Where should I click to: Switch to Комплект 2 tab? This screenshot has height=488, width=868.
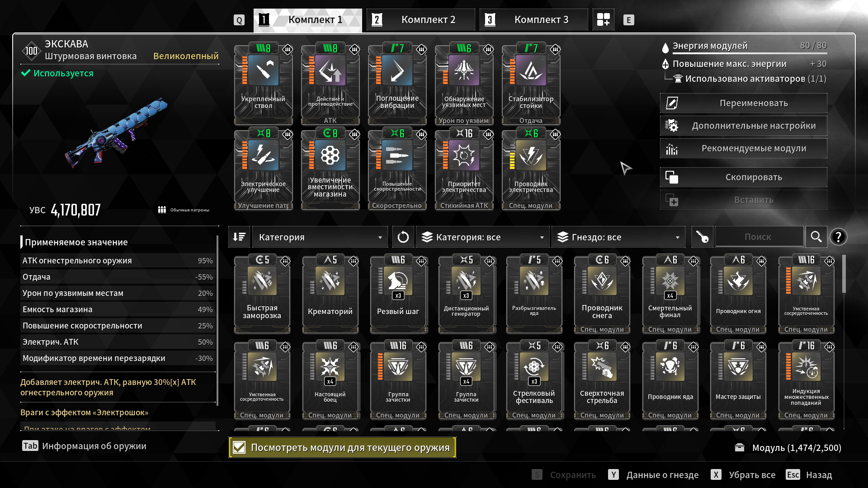coord(421,19)
